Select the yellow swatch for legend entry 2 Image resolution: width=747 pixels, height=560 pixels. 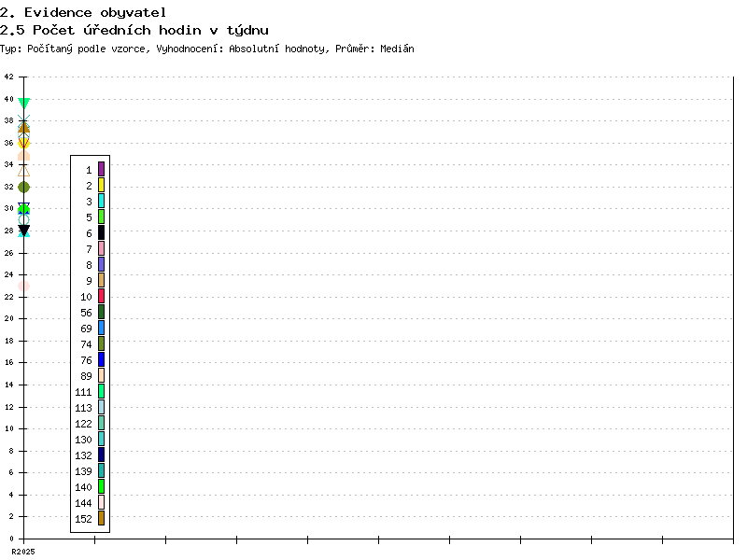101,185
